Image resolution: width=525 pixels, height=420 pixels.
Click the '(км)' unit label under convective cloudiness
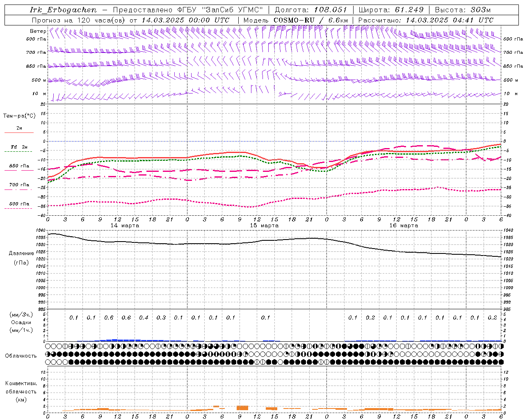point(21,399)
